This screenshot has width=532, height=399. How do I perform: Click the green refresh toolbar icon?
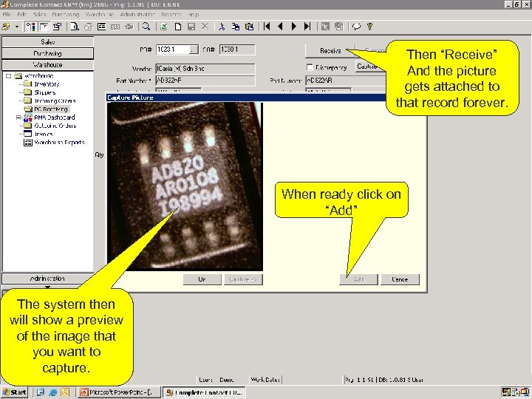(x=163, y=27)
